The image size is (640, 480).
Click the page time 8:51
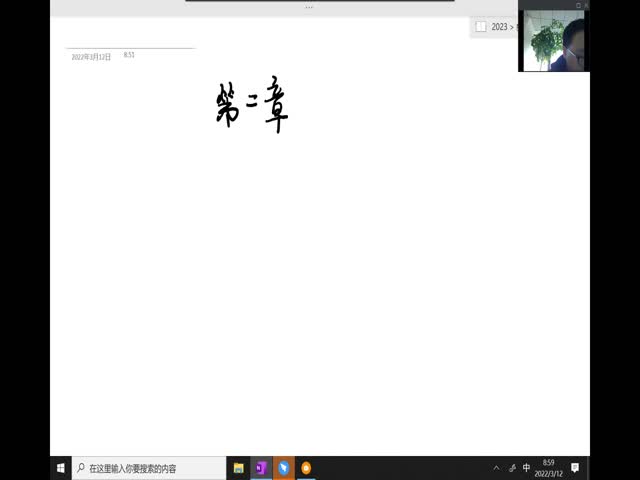coord(129,55)
